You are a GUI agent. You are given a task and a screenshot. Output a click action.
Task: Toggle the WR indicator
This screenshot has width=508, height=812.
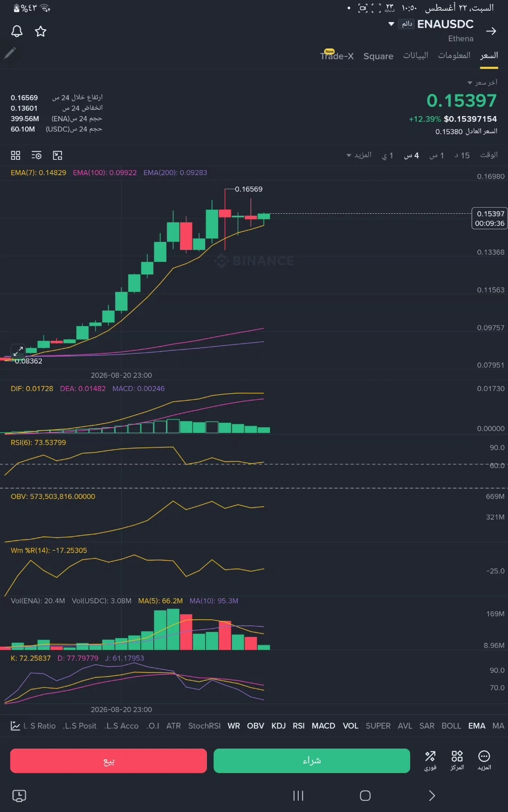click(234, 726)
